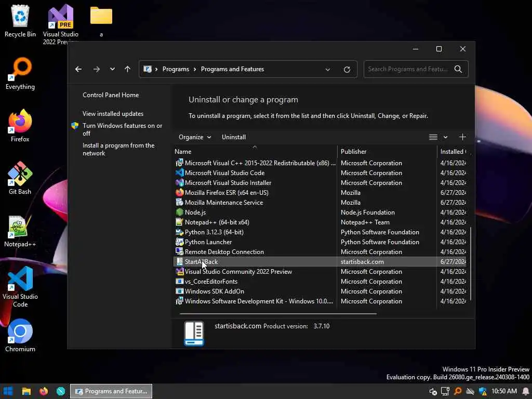Screen dimensions: 532x399
Task: Expand the chevron before Programs in path
Action: (x=156, y=69)
